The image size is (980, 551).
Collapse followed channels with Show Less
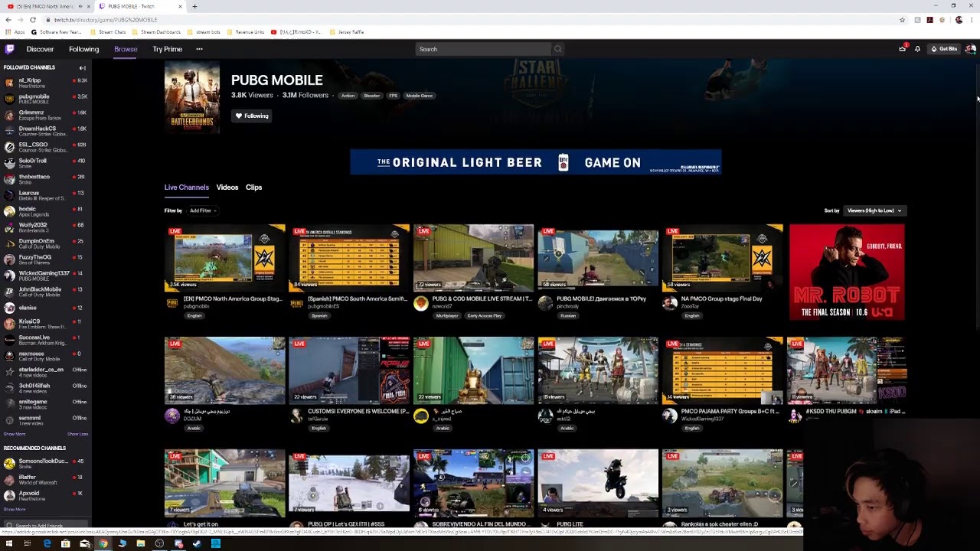[77, 434]
